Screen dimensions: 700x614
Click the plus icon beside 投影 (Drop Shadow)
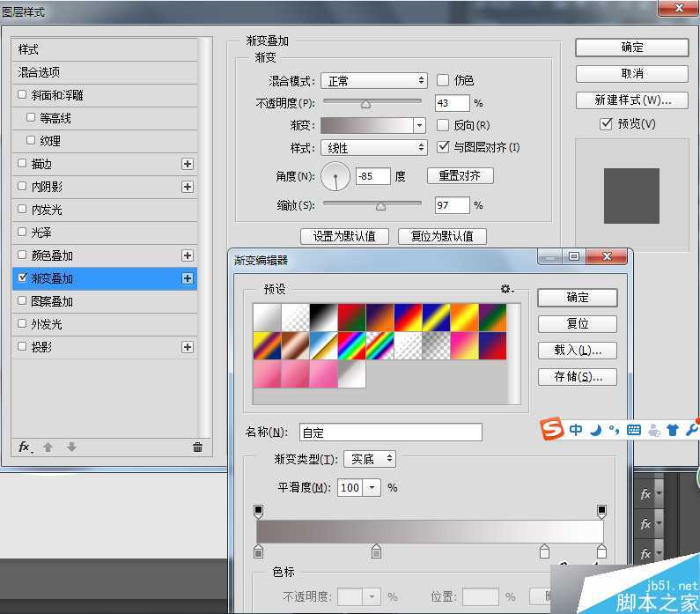187,347
